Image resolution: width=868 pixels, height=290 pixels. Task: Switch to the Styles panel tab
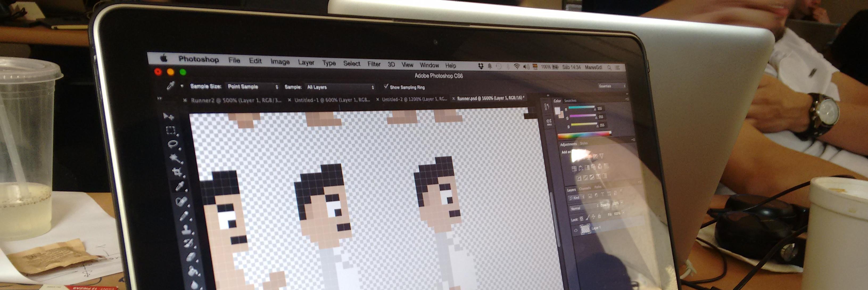(x=584, y=143)
